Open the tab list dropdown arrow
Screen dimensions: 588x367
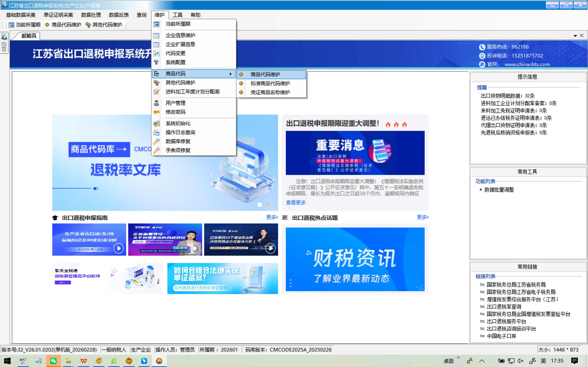[575, 36]
